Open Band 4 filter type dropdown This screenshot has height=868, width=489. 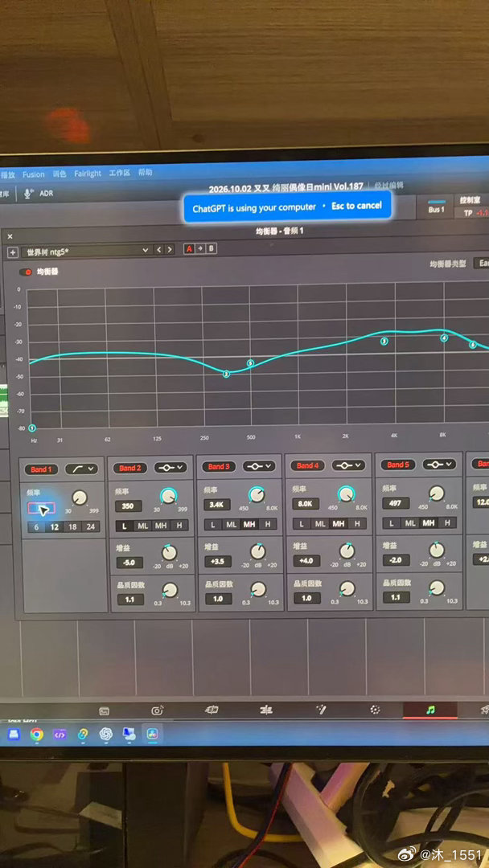348,465
